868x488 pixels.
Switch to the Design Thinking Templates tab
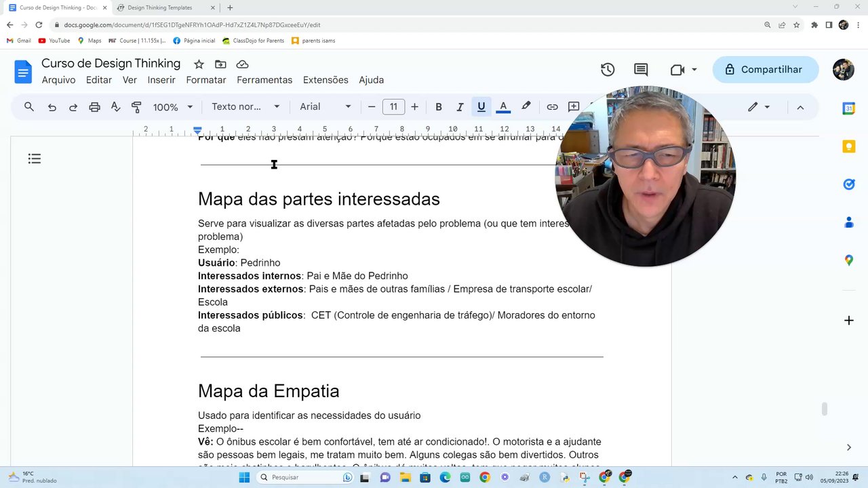[160, 7]
